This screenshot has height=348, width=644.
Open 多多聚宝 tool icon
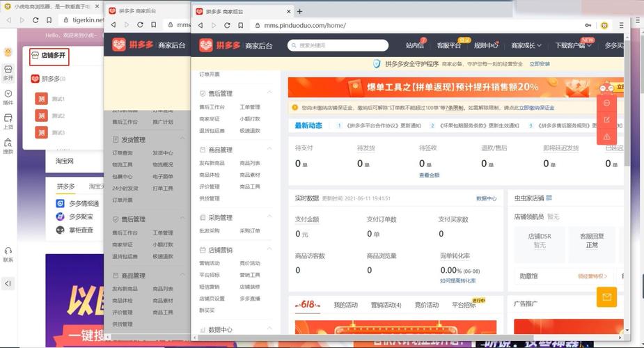point(60,216)
